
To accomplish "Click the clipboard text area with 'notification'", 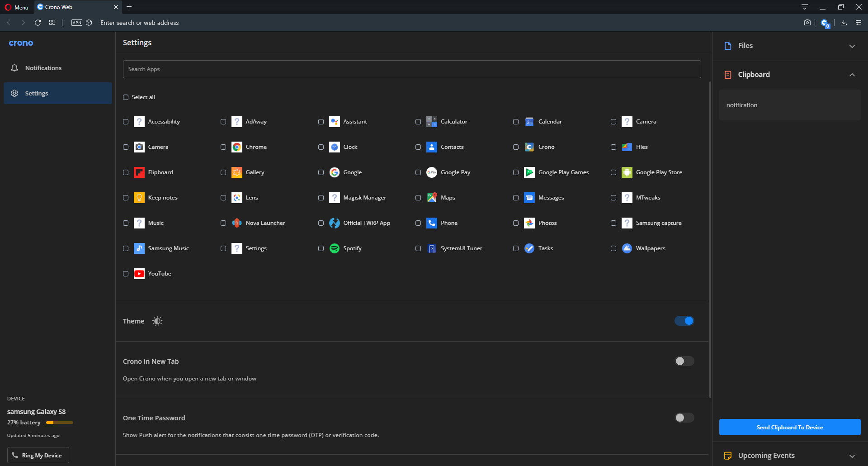I will click(x=790, y=105).
